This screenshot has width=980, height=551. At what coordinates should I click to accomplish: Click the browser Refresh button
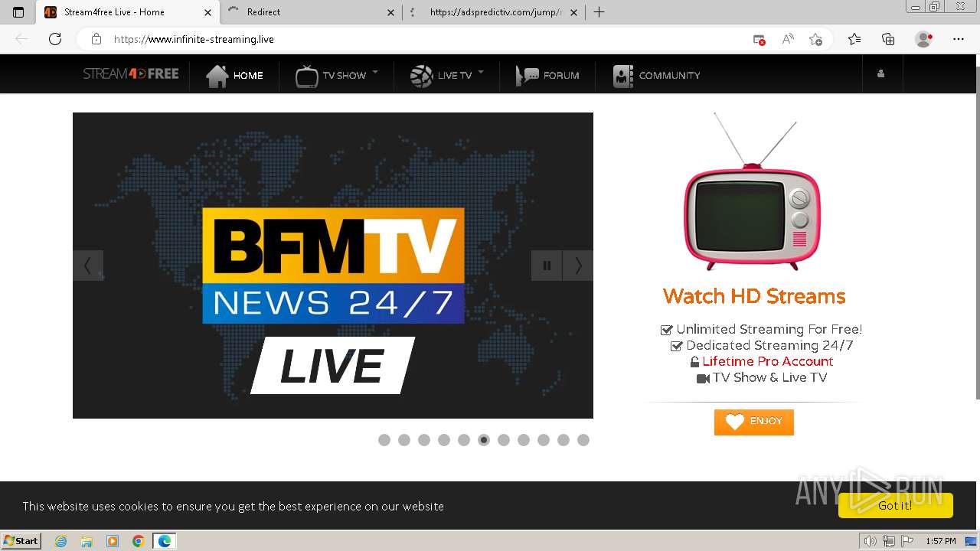(x=55, y=39)
